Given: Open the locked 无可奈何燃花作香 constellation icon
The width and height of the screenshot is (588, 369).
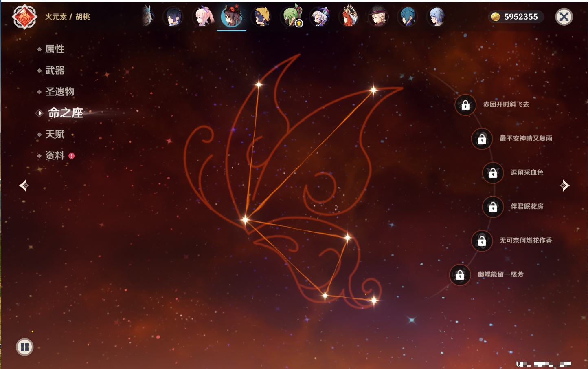Looking at the screenshot, I should [x=482, y=241].
